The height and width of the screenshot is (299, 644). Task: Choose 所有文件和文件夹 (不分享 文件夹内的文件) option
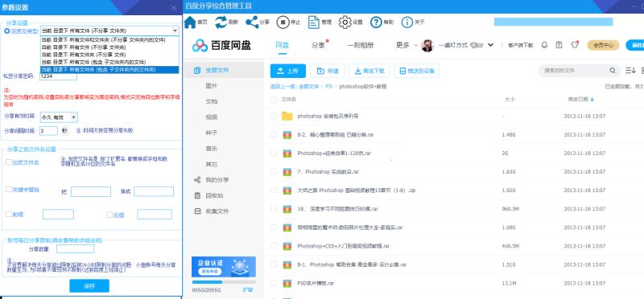tap(109, 40)
